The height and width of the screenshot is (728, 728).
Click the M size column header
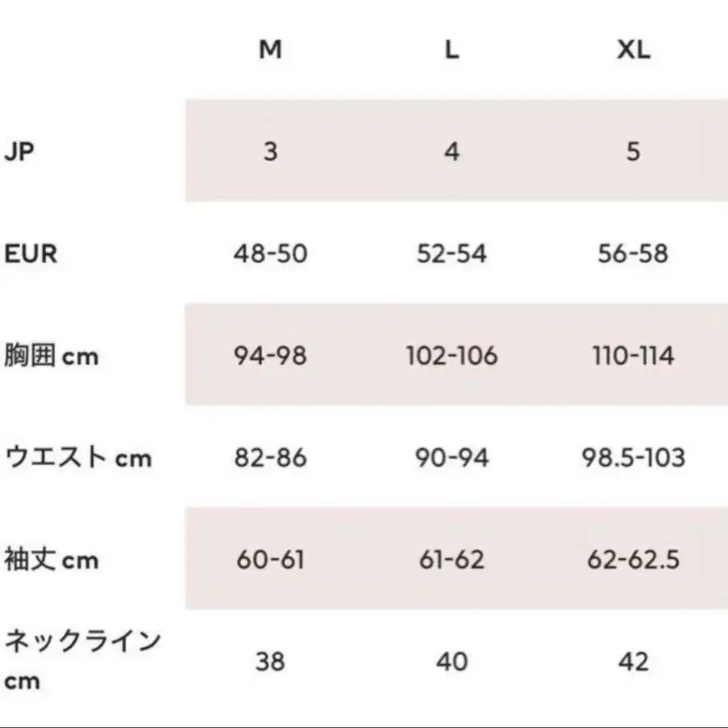[x=270, y=49]
